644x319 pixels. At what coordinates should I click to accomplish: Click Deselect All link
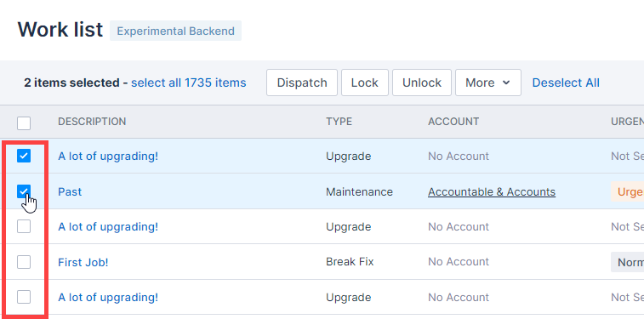(566, 83)
